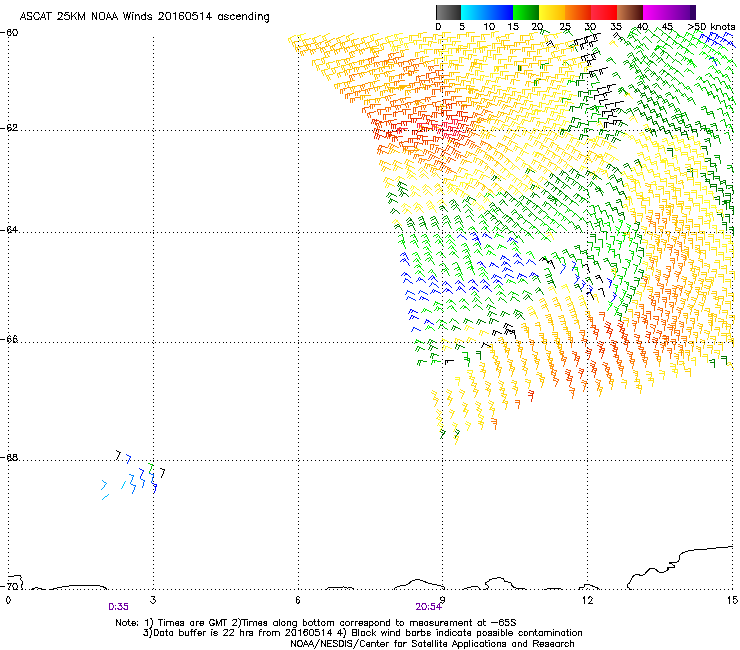Click the red 30-35 knots legend band
This screenshot has width=740, height=650.
pyautogui.click(x=604, y=12)
